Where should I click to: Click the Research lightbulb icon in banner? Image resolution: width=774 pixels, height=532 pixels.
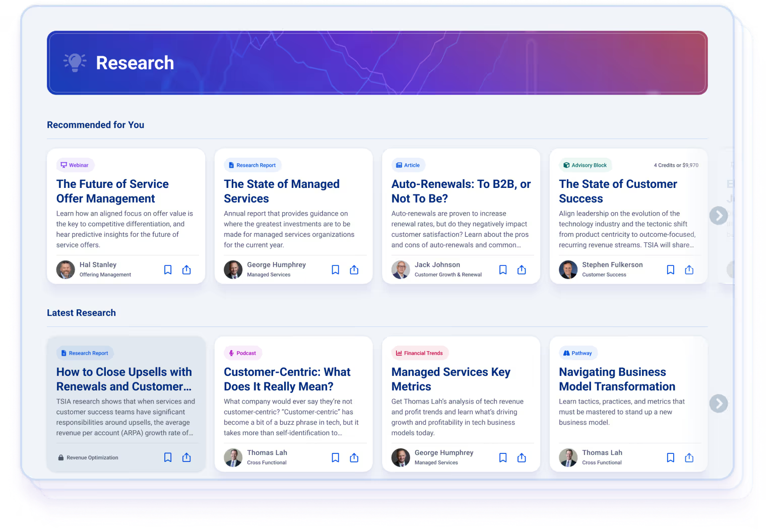(x=75, y=62)
